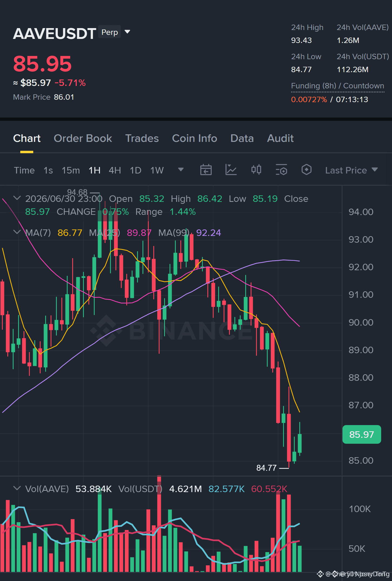Open the calendar date jump icon
The width and height of the screenshot is (392, 581).
coord(206,170)
